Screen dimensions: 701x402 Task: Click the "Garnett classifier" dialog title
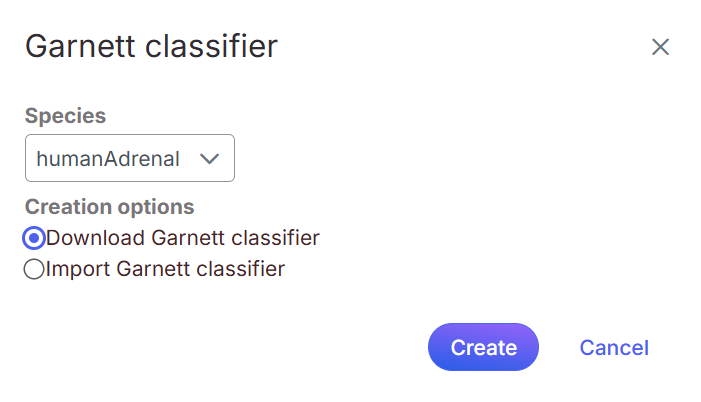151,46
